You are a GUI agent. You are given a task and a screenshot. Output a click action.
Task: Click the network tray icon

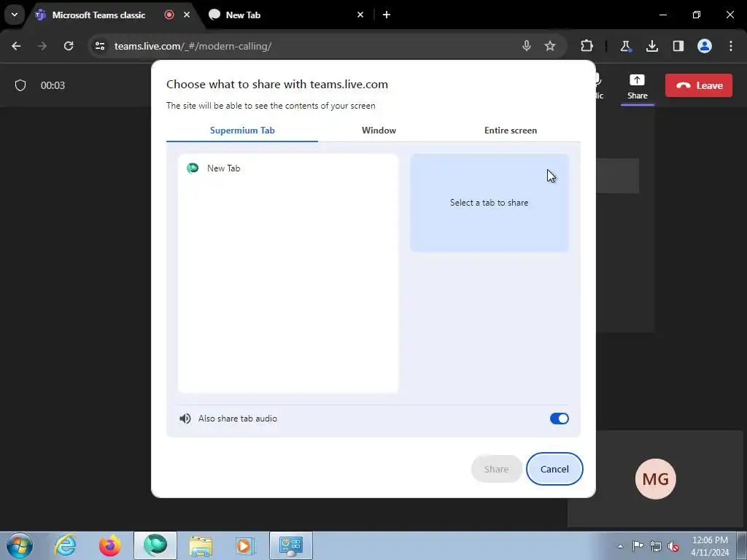click(656, 546)
